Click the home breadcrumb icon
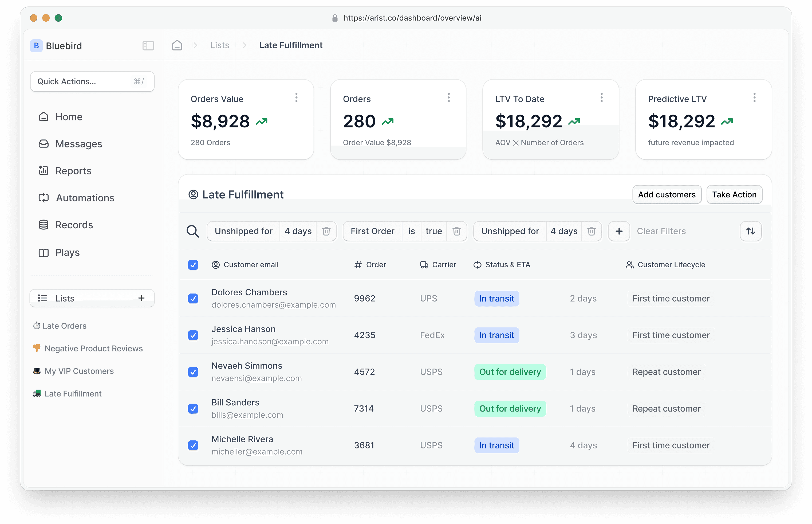The width and height of the screenshot is (812, 524). coord(177,45)
